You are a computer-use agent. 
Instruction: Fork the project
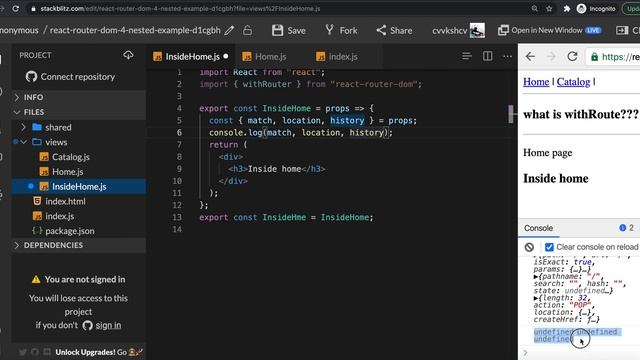point(341,30)
